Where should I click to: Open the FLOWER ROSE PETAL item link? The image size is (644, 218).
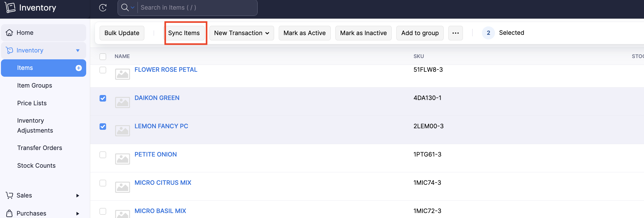[166, 70]
